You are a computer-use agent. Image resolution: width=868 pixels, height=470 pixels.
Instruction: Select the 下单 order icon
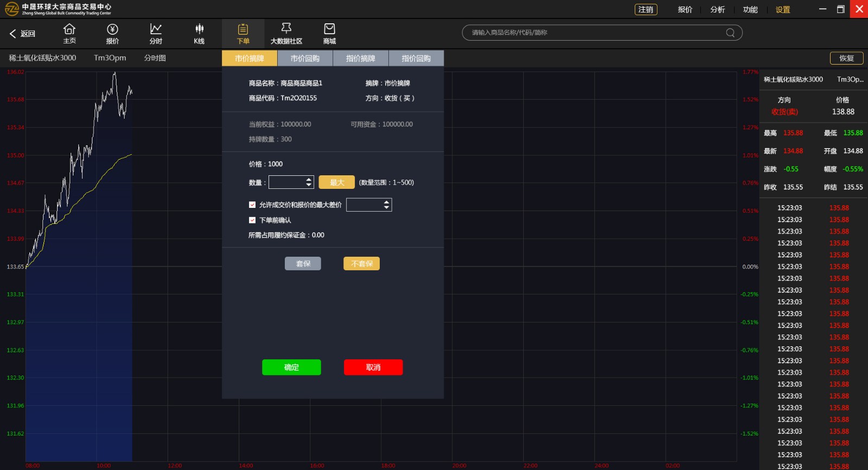tap(243, 33)
